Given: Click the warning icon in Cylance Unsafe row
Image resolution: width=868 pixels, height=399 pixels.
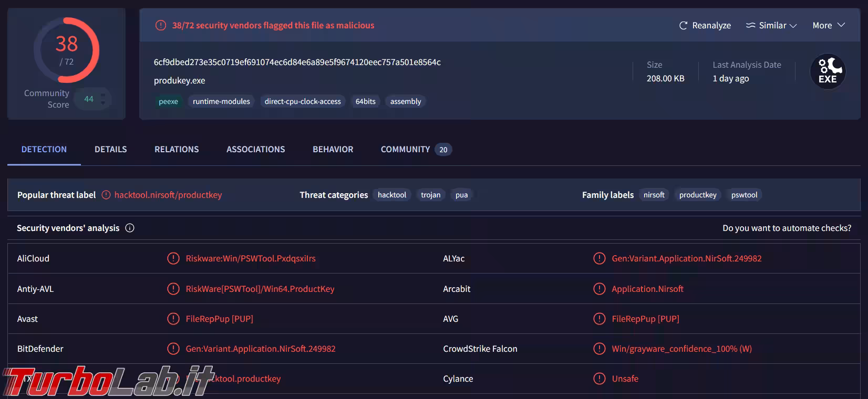Looking at the screenshot, I should point(599,379).
